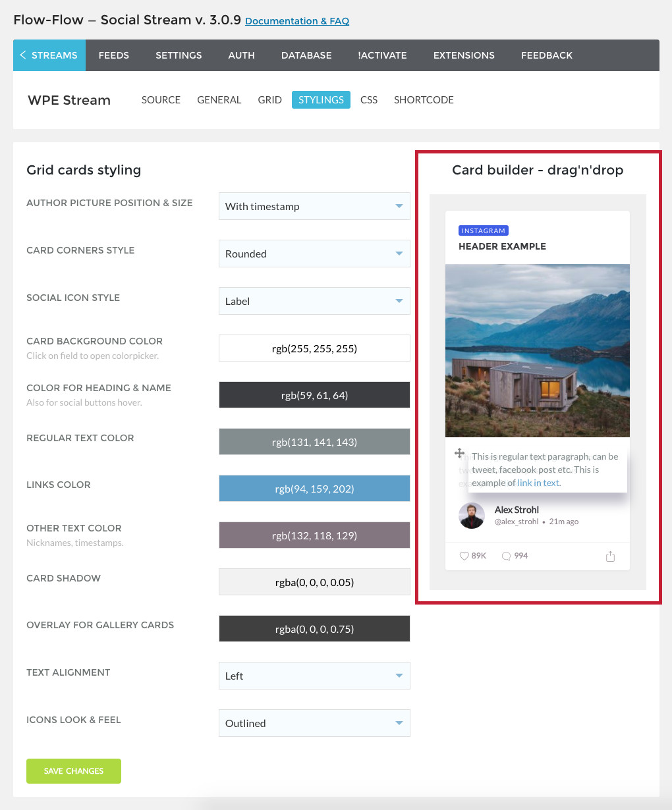Open the Documentation & FAQ link
Image resolution: width=672 pixels, height=810 pixels.
(297, 21)
